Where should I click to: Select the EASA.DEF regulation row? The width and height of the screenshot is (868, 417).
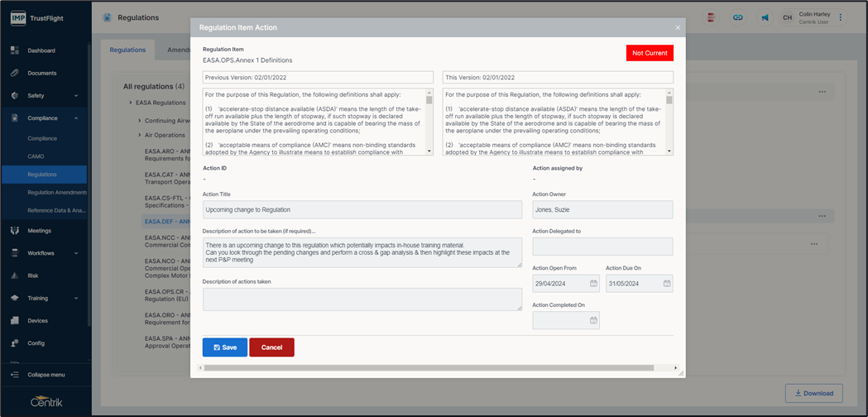pyautogui.click(x=166, y=222)
